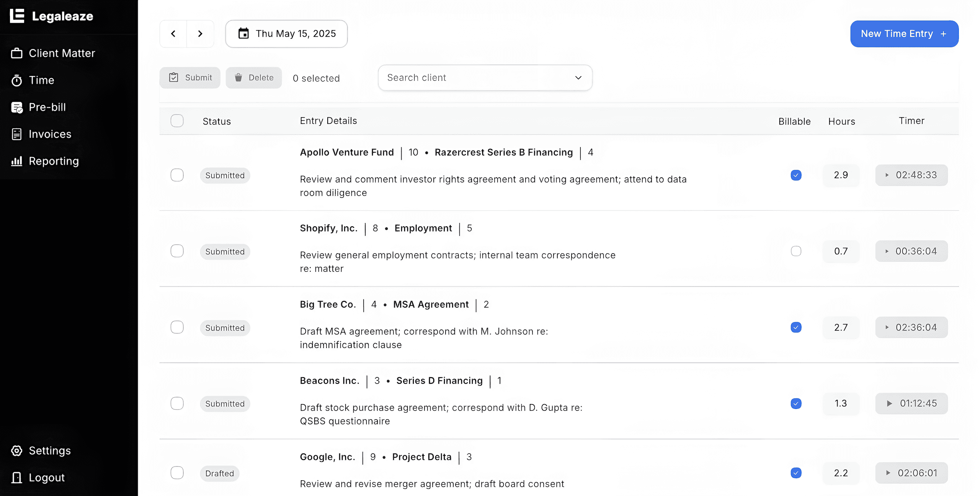Check the select-all header checkbox
The height and width of the screenshot is (496, 980).
click(177, 121)
